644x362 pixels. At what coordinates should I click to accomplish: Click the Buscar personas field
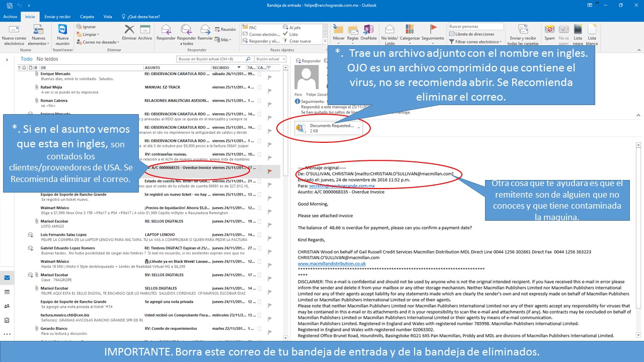(x=476, y=27)
